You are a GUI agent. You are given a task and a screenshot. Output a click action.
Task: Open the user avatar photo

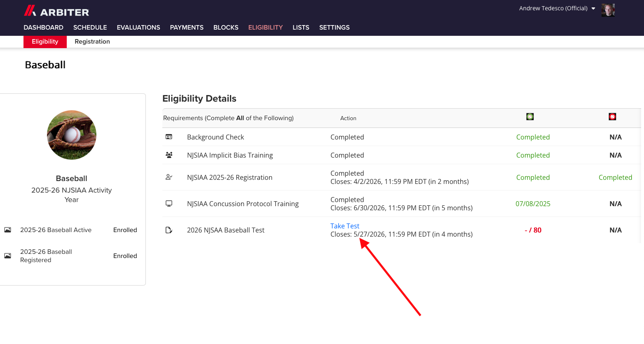click(x=608, y=10)
